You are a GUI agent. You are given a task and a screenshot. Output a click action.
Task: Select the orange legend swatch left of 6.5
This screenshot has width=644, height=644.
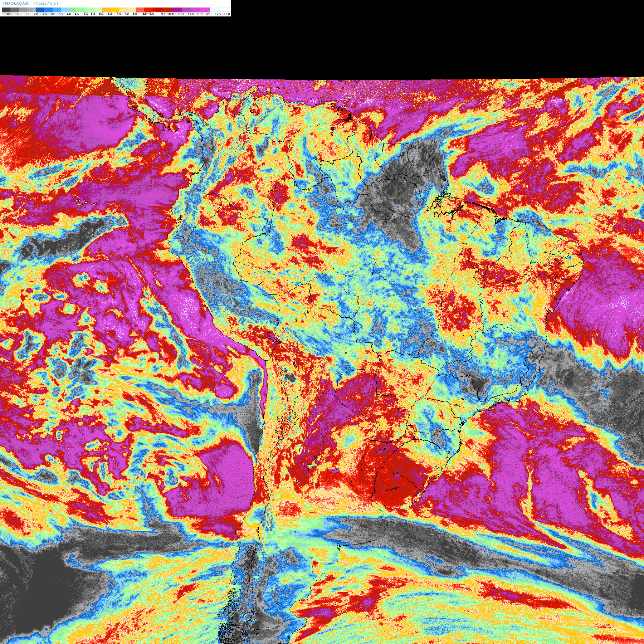click(x=106, y=10)
